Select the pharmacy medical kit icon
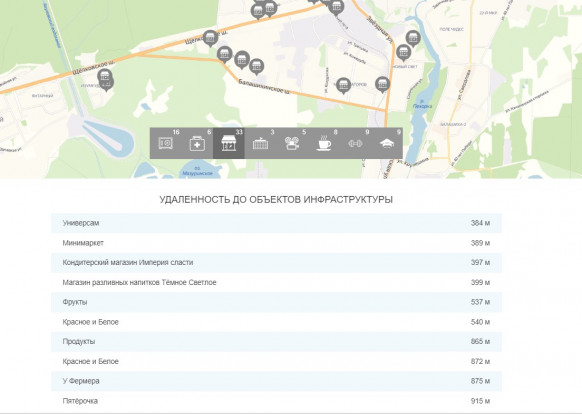Viewport: 582px width, 414px height. pos(197,143)
